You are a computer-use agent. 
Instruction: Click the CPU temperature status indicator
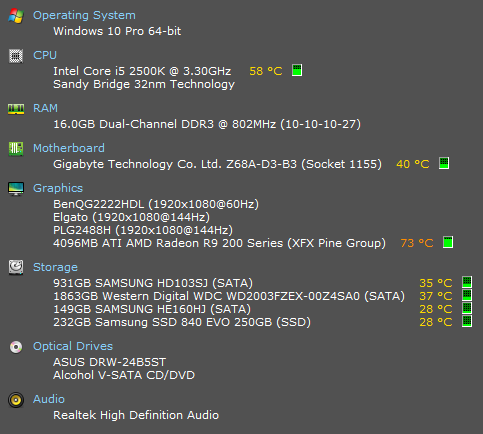[x=297, y=70]
